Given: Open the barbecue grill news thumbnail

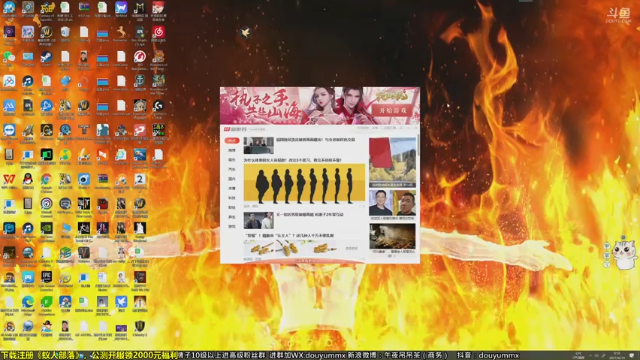Looking at the screenshot, I should pos(392,236).
